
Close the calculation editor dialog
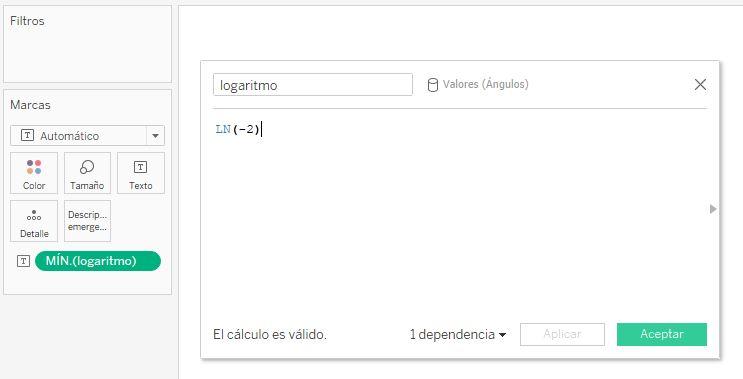click(700, 85)
